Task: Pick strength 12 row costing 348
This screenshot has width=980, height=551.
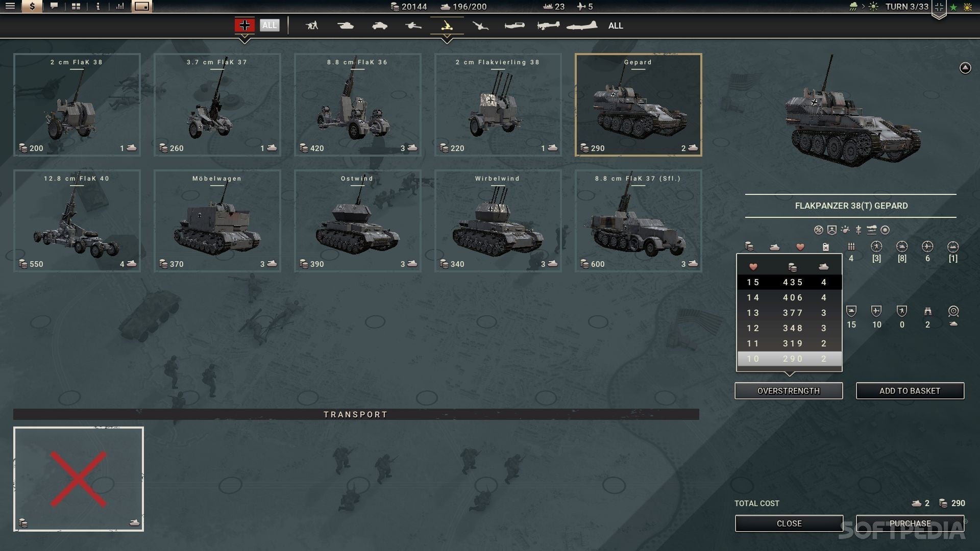Action: tap(789, 328)
